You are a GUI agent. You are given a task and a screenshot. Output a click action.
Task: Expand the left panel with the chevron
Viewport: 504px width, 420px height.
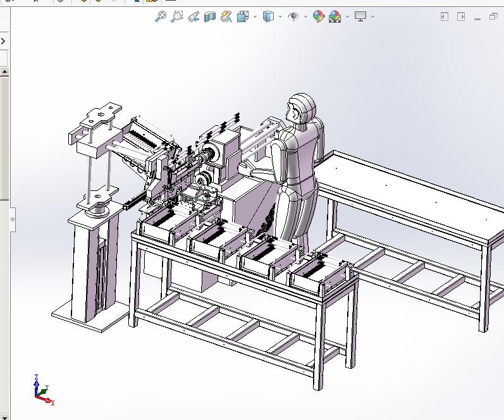tap(3, 41)
